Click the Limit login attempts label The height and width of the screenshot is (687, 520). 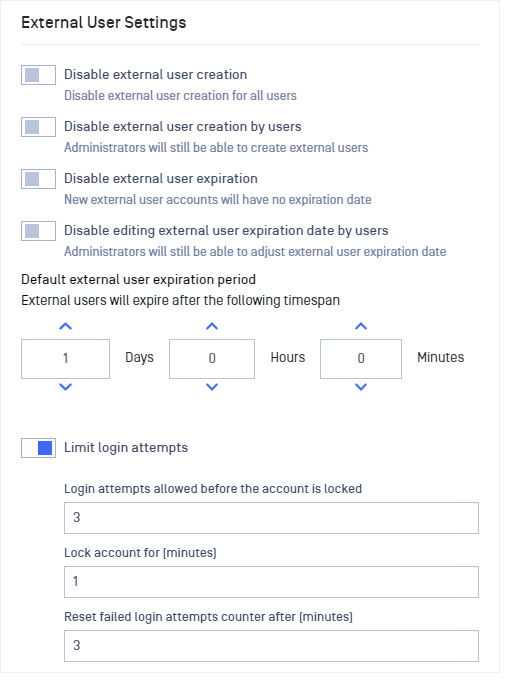point(126,448)
